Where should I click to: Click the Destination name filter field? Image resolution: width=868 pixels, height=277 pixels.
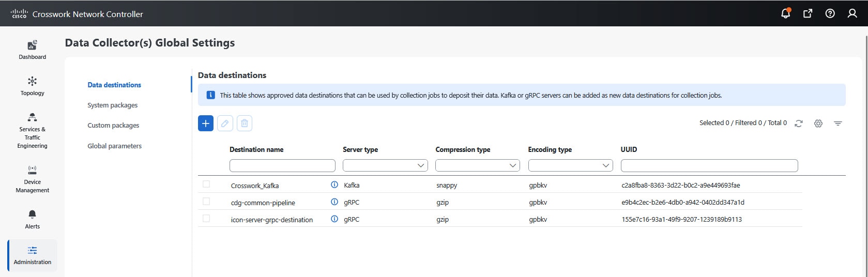(x=282, y=165)
